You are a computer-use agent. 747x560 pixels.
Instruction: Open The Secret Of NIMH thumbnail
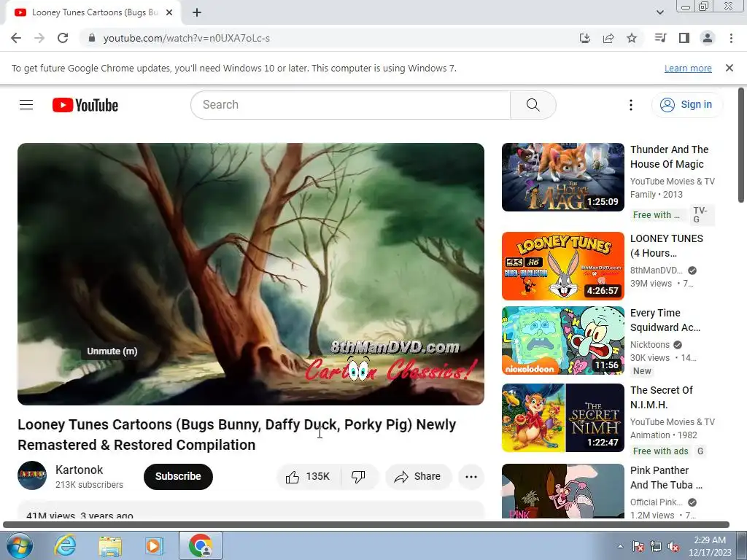(562, 418)
